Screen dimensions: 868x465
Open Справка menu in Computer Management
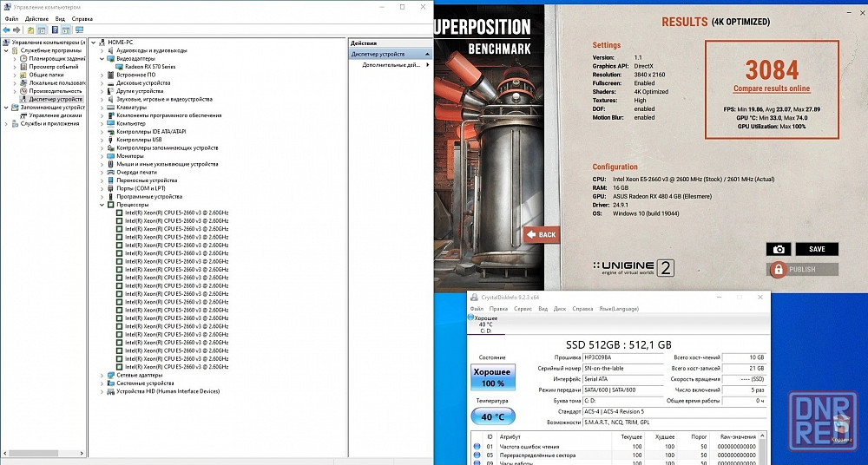[82, 19]
